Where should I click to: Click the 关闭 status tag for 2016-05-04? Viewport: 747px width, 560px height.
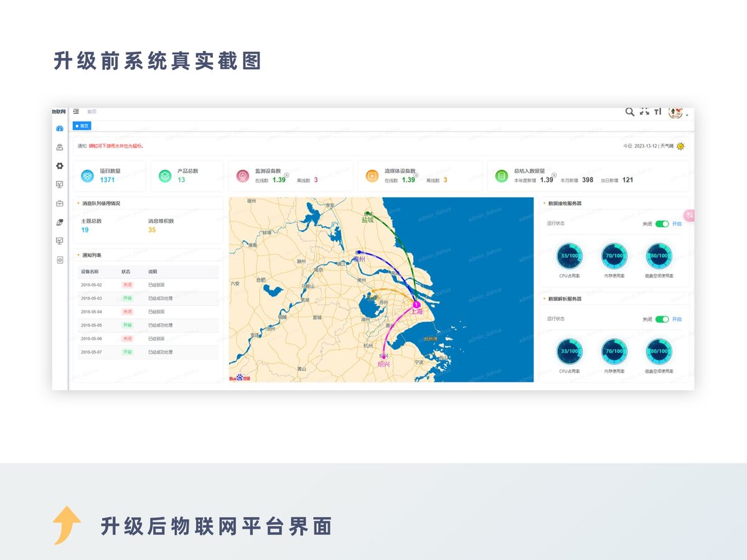tap(127, 312)
